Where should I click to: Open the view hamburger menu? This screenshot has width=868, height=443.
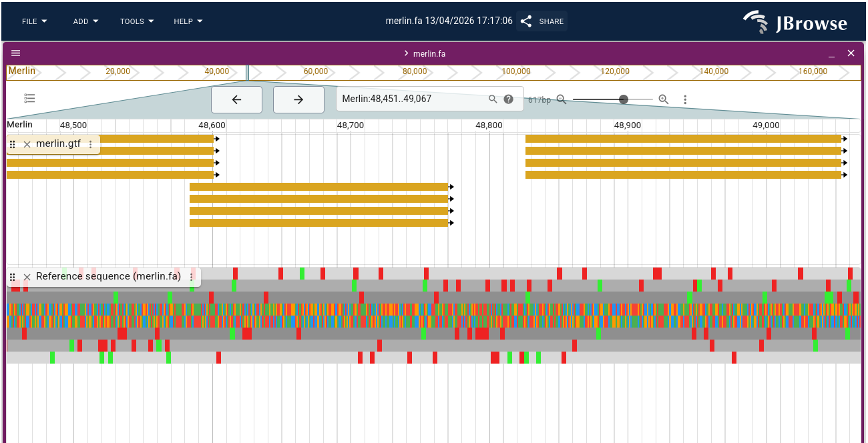[15, 53]
